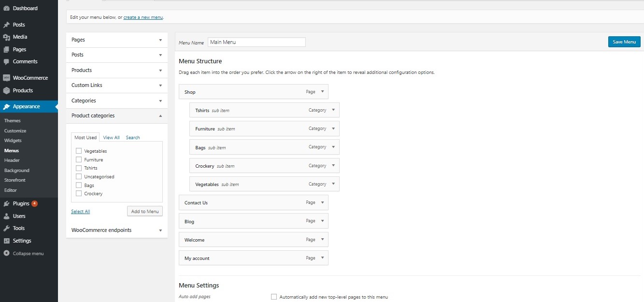Viewport: 644px width, 302px height.
Task: Expand the Welcome menu item options
Action: coord(322,240)
